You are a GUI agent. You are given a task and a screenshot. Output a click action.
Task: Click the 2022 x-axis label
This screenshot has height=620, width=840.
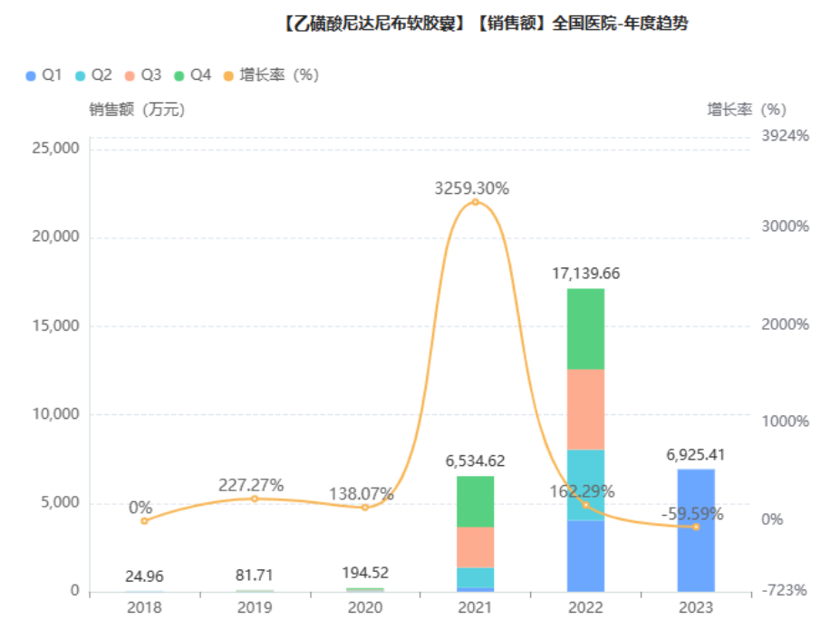585,607
